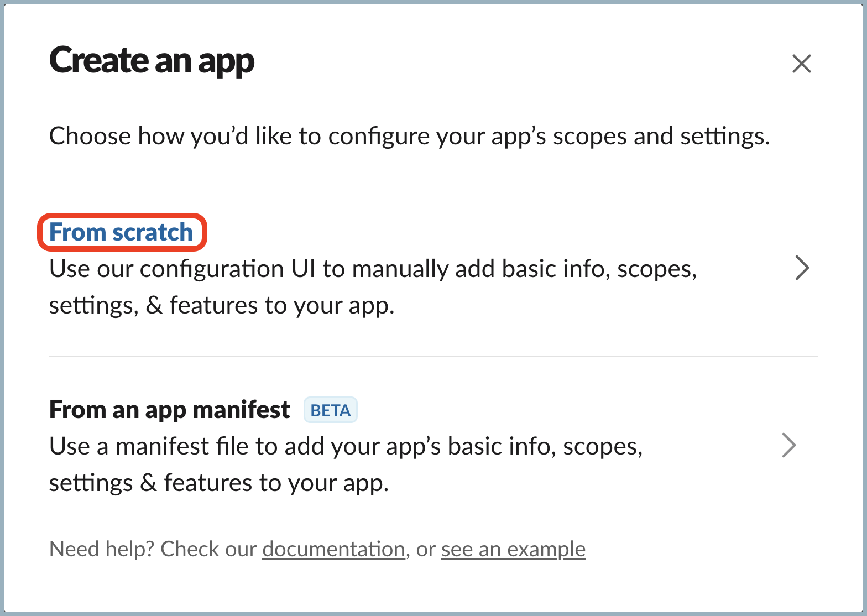
Task: Click 'settings, & features to your app.' text
Action: click(222, 305)
